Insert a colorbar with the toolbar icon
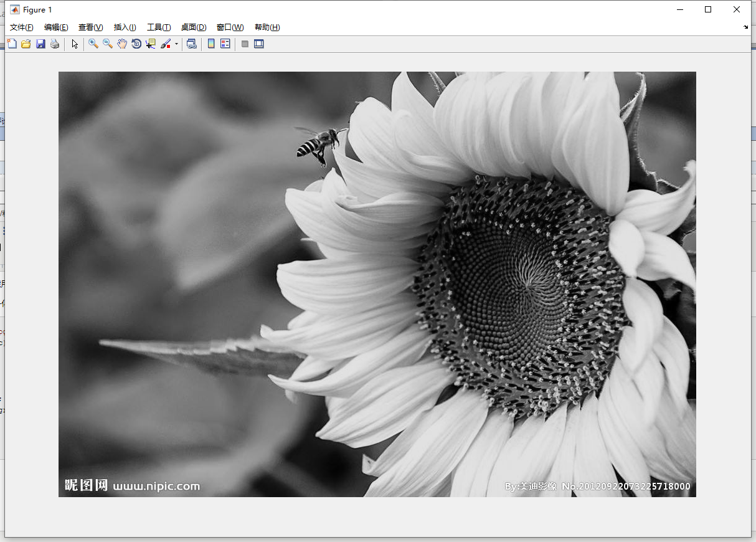This screenshot has width=756, height=542. tap(211, 44)
